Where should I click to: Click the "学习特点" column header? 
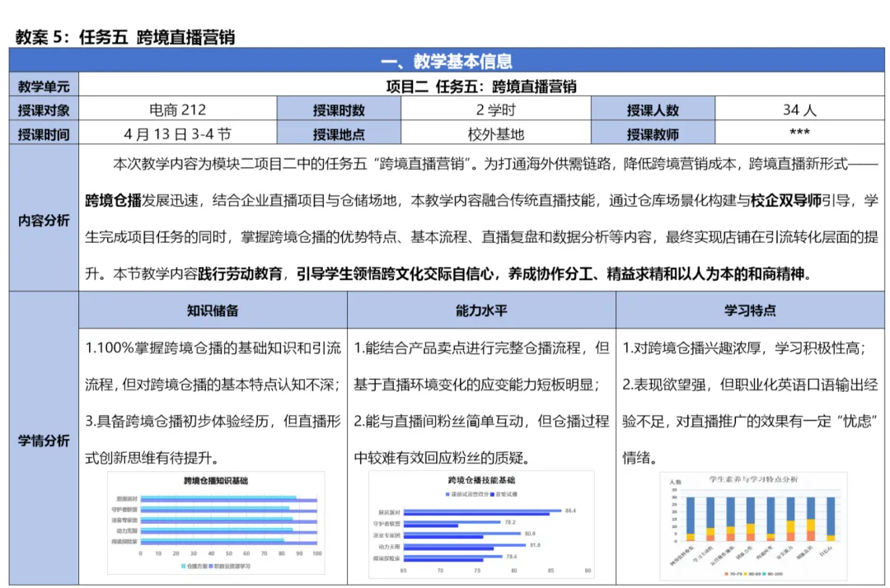pos(750,310)
